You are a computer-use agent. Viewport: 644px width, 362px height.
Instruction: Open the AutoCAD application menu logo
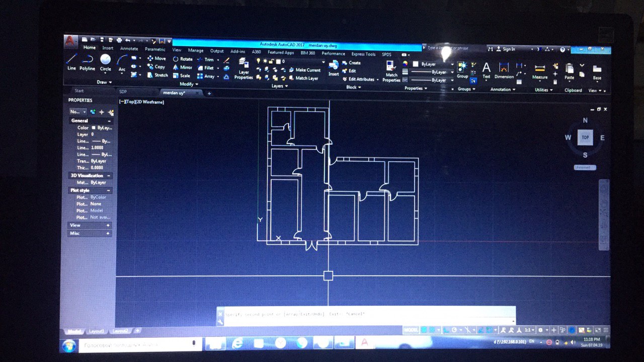point(70,41)
